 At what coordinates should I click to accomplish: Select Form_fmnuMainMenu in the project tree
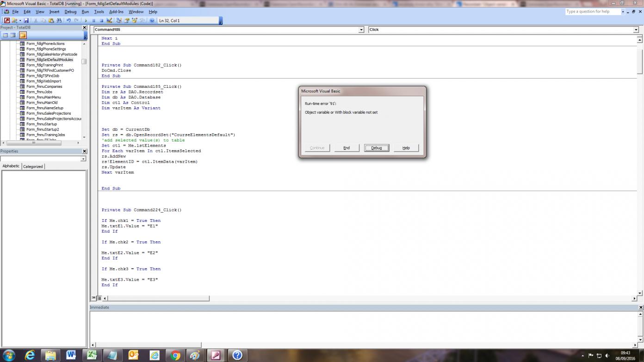[x=43, y=97]
